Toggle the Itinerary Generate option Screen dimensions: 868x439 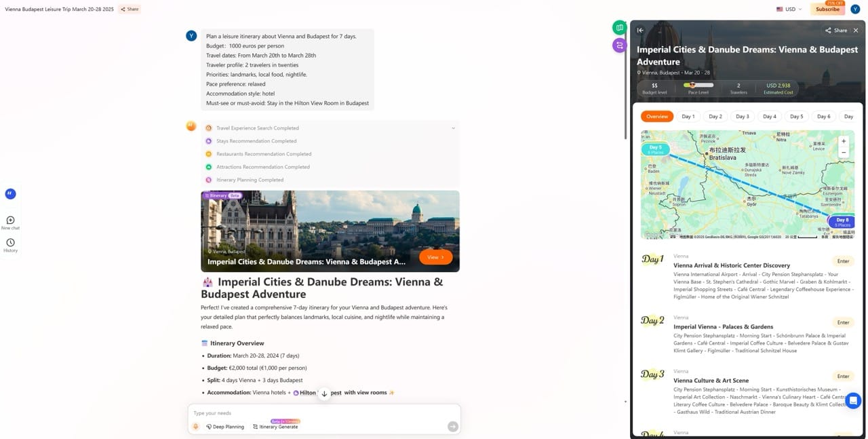[x=275, y=427]
